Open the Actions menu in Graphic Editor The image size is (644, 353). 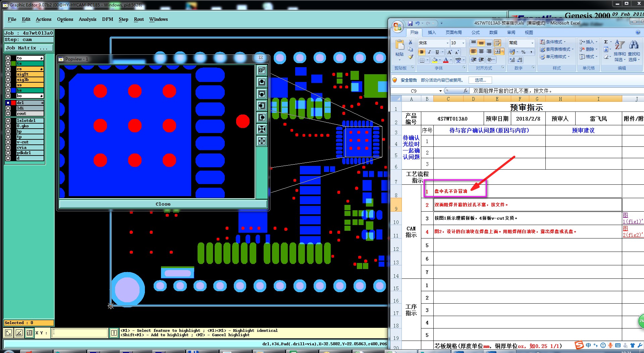[x=44, y=19]
